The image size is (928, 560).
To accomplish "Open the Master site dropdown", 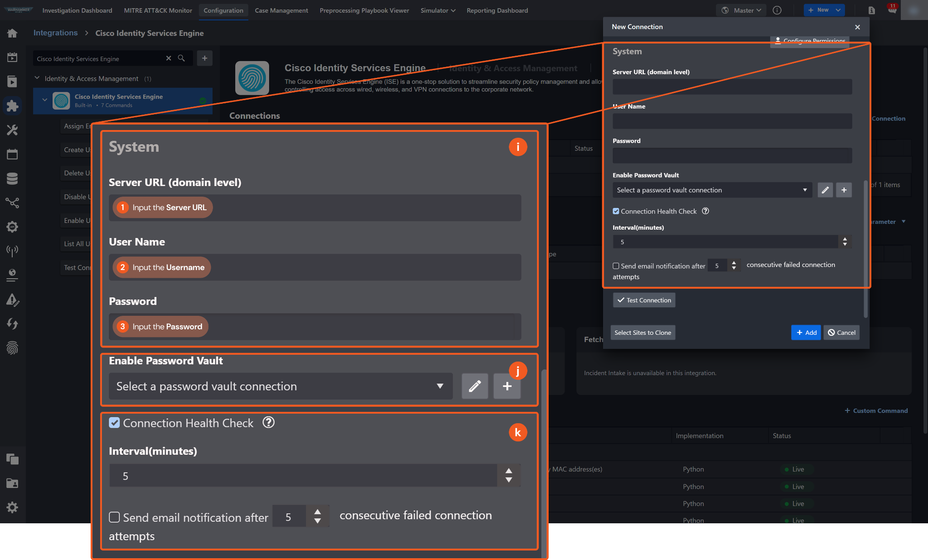I will [x=741, y=10].
